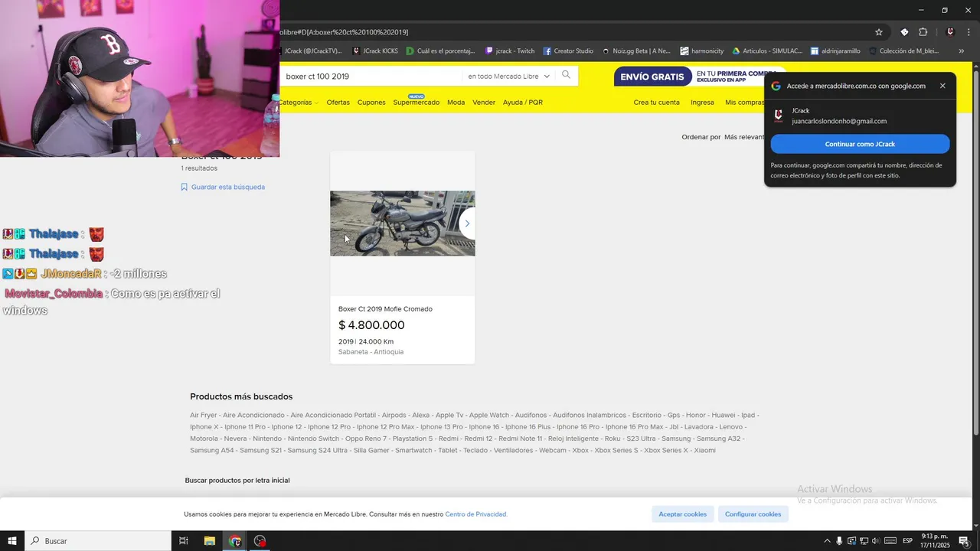The image size is (980, 551).
Task: Open the volume speaker tray icon
Action: (x=875, y=541)
